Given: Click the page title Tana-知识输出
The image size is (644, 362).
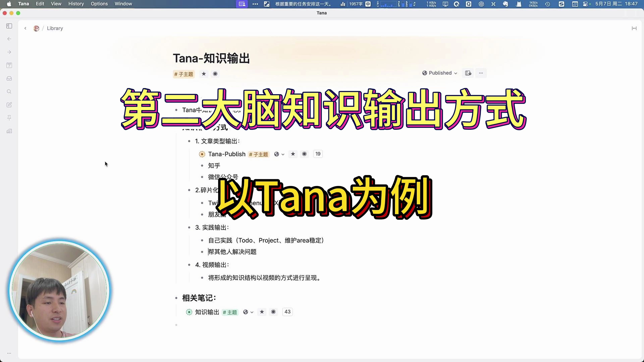Looking at the screenshot, I should pos(211,58).
